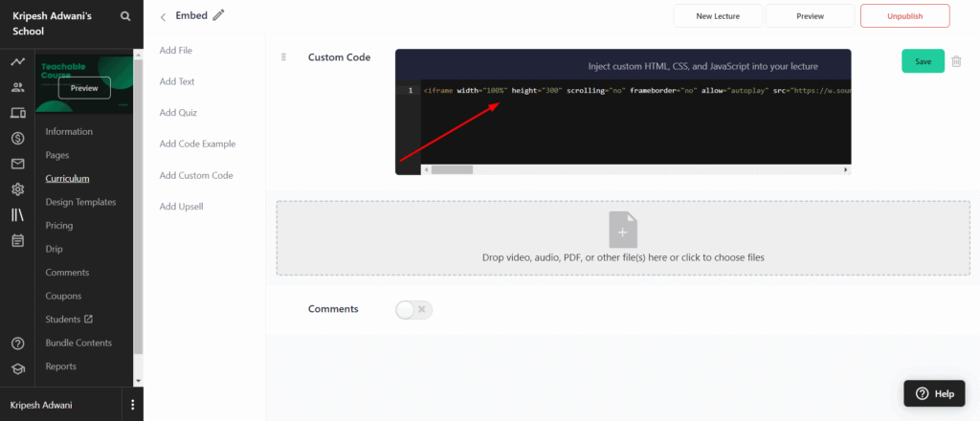The height and width of the screenshot is (421, 980).
Task: Click the code editor right scroll arrow
Action: 845,169
